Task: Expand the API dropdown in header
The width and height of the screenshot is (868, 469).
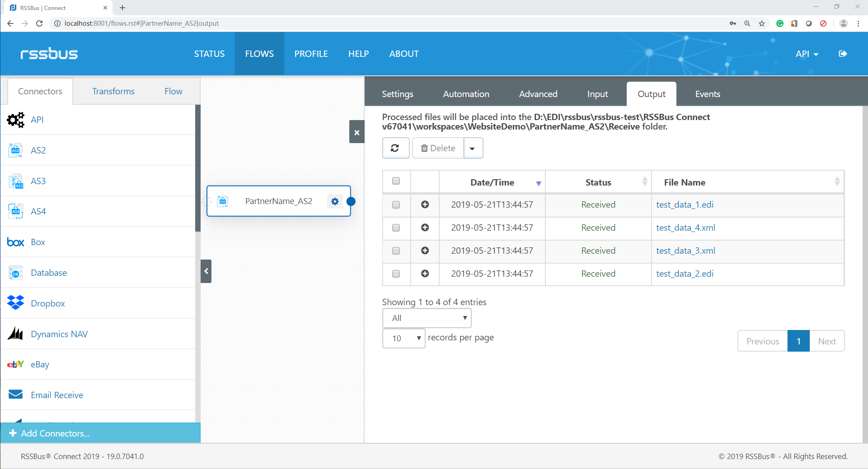Action: [807, 54]
